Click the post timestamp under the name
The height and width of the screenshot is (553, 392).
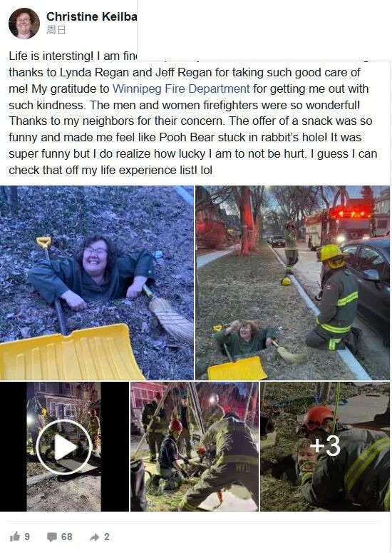tap(56, 31)
